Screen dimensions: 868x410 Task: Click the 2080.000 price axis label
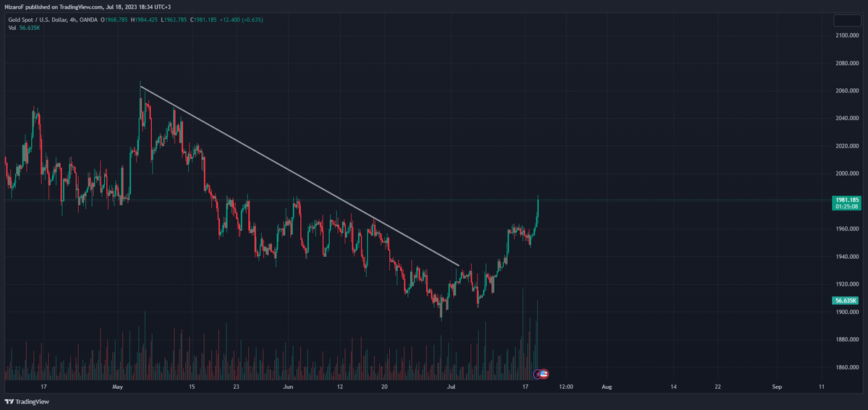click(846, 63)
